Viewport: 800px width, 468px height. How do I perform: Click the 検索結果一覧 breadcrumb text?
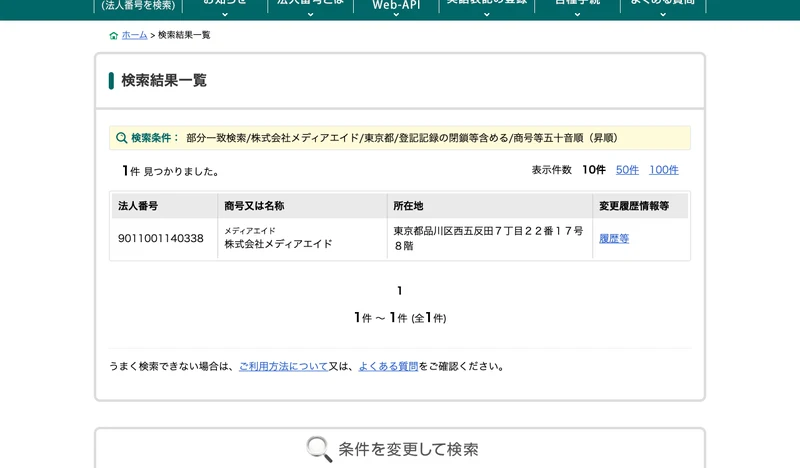[x=184, y=35]
